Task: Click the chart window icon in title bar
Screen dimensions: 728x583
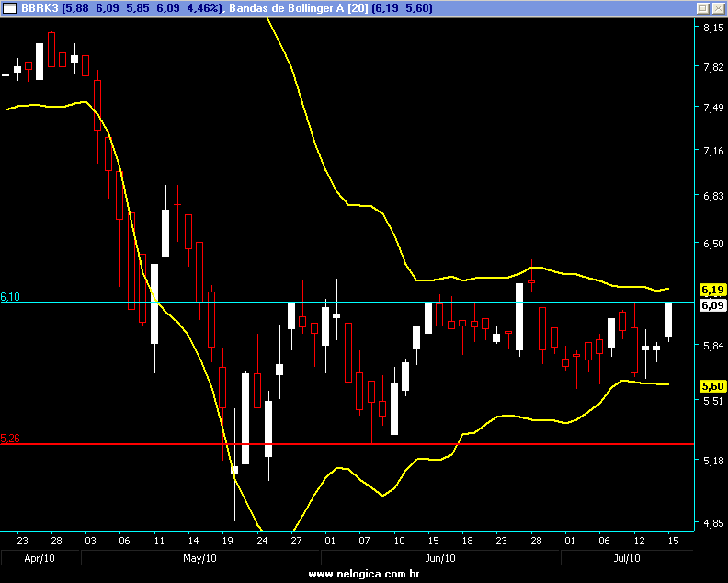Action: [9, 8]
